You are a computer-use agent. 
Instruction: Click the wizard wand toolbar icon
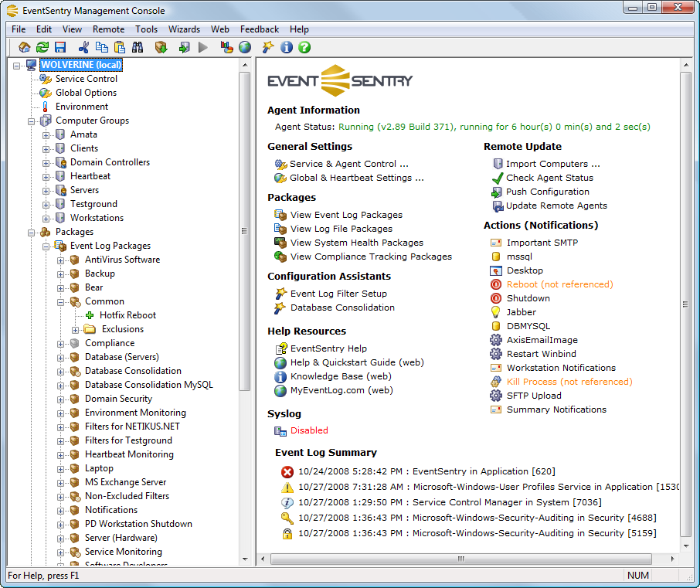268,47
